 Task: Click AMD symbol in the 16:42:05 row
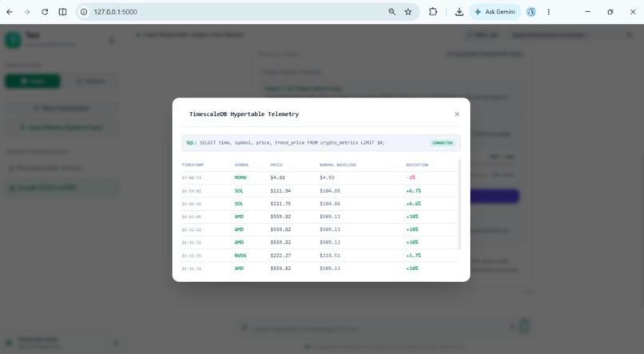click(239, 217)
